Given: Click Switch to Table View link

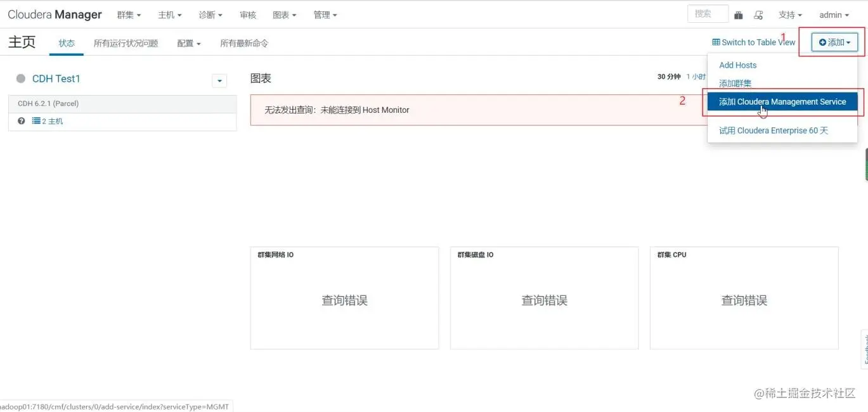Looking at the screenshot, I should [x=753, y=42].
